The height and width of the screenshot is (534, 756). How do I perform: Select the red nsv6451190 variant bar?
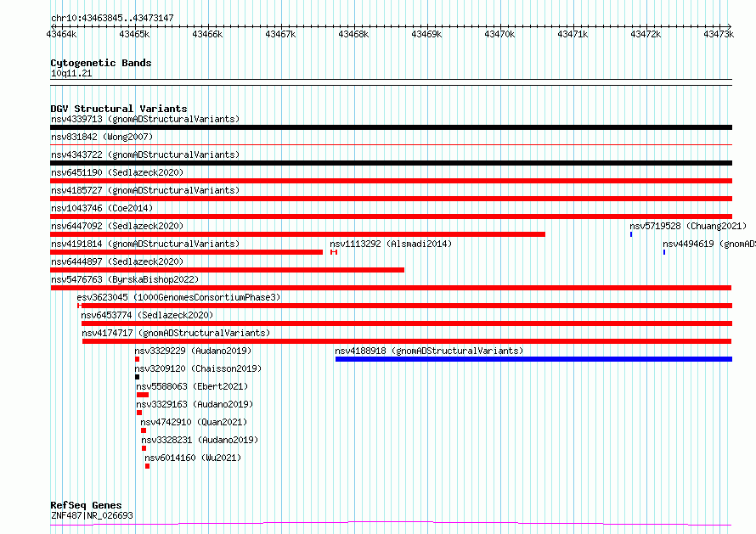pyautogui.click(x=391, y=181)
